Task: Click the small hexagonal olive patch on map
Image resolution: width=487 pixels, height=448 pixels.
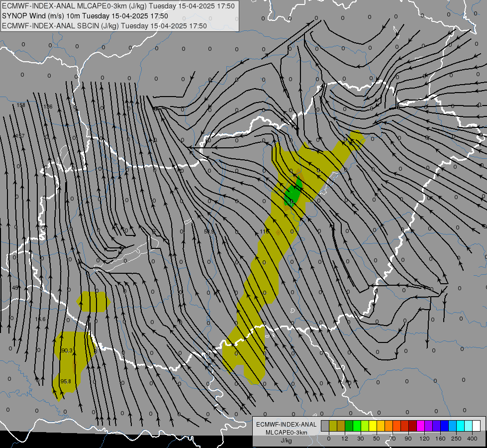Action: tap(94, 302)
